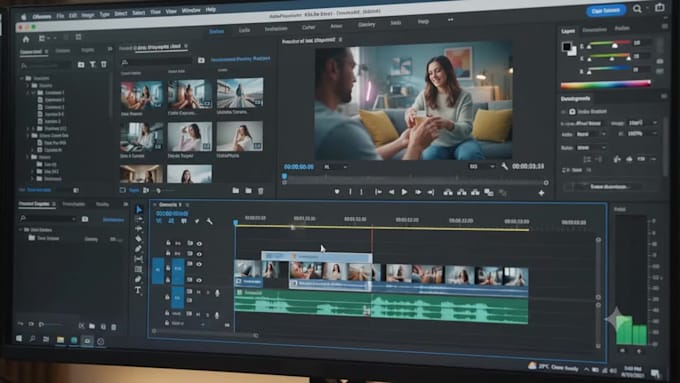The image size is (680, 383).
Task: Step back one frame in Program Monitor
Action: point(391,192)
